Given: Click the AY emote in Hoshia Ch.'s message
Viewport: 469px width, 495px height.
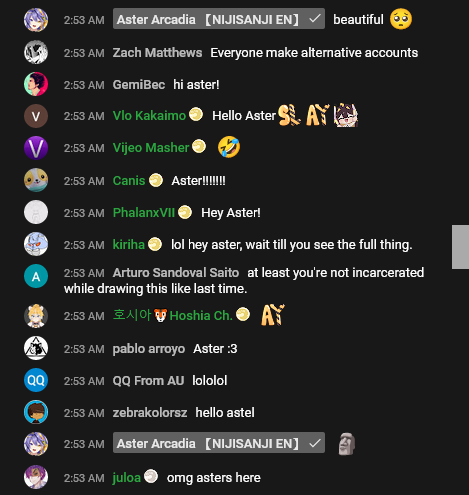Looking at the screenshot, I should point(273,315).
